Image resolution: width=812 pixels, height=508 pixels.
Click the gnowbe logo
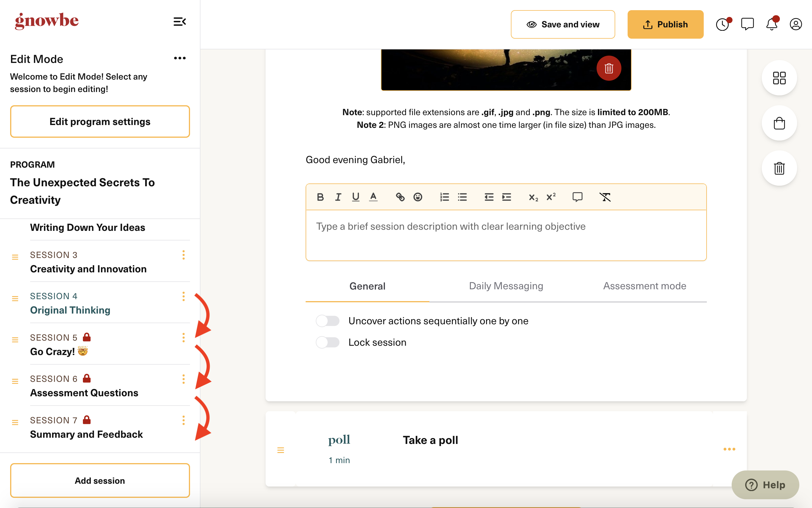(47, 21)
